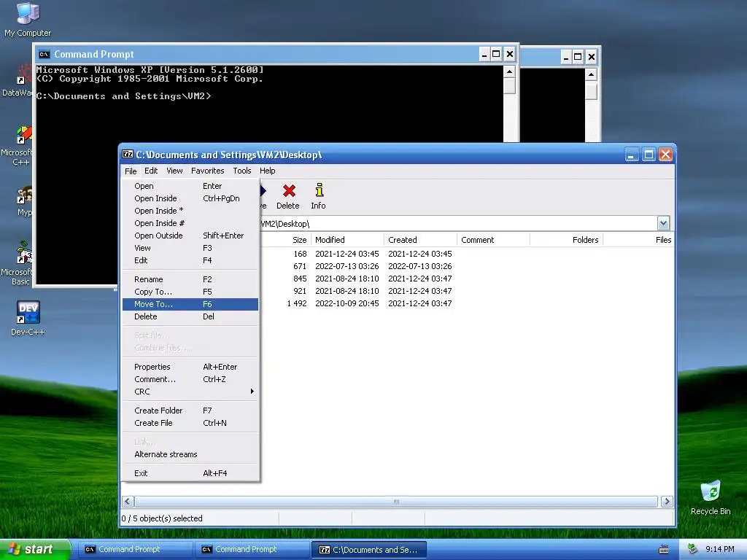Choose Create Folder in File menu
Screen dimensions: 747x560
(190, 411)
